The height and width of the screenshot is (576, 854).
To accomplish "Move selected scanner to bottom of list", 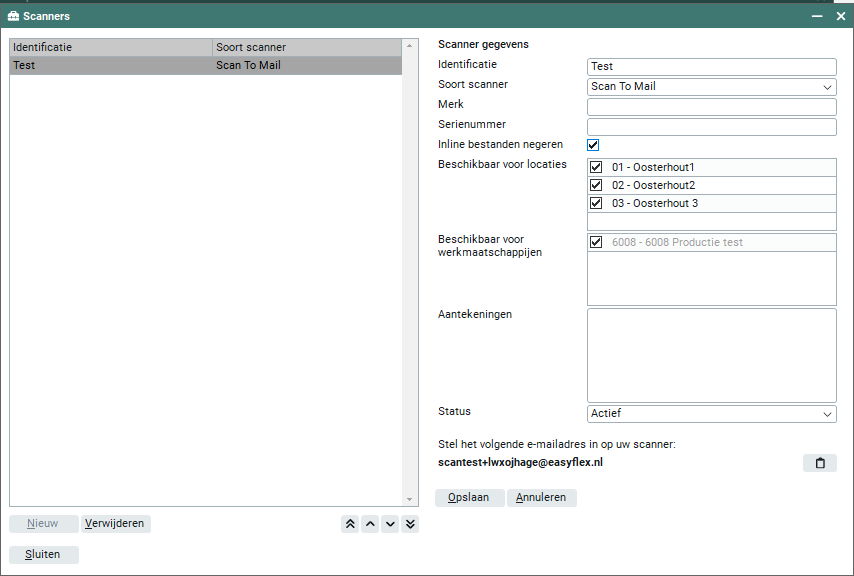I will pos(410,524).
